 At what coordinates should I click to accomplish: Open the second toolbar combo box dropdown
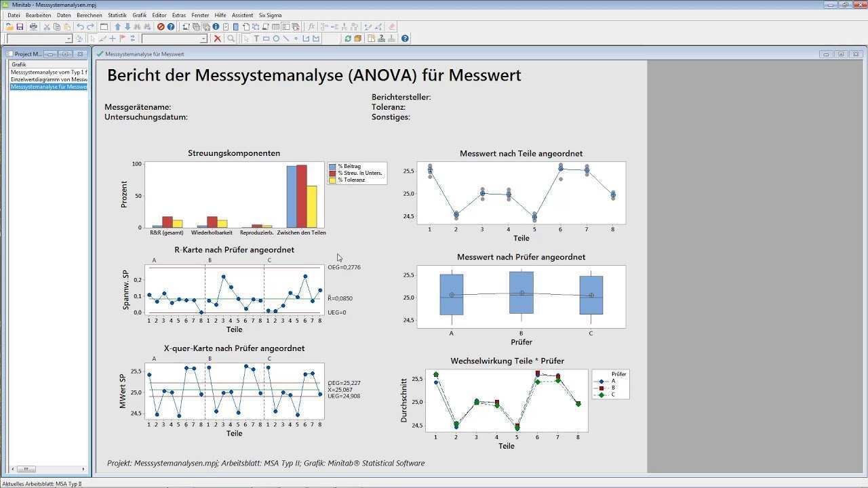(203, 39)
